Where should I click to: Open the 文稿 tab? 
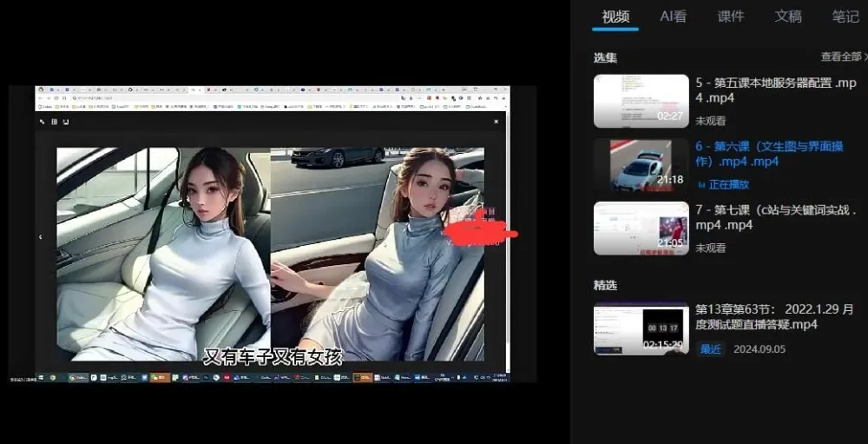[x=788, y=17]
